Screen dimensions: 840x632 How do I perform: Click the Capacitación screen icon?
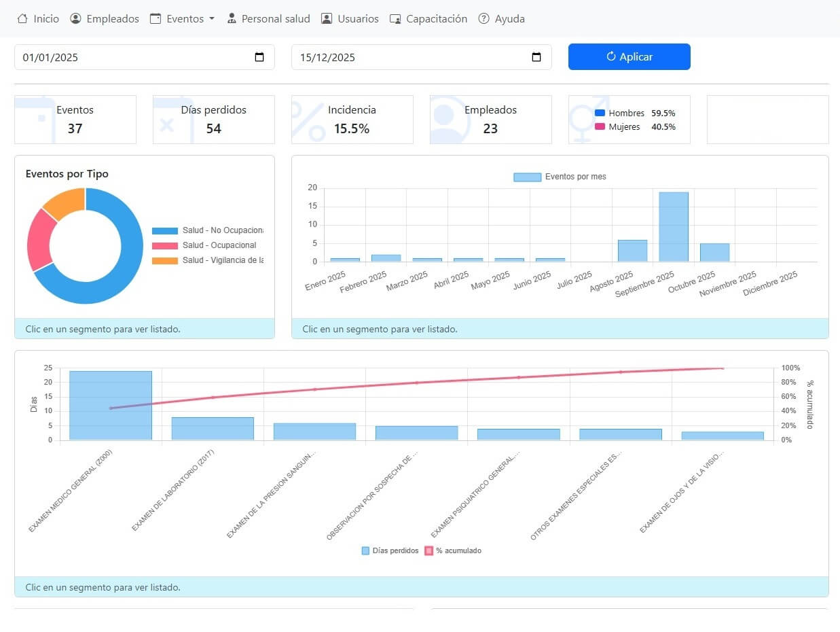click(x=395, y=19)
